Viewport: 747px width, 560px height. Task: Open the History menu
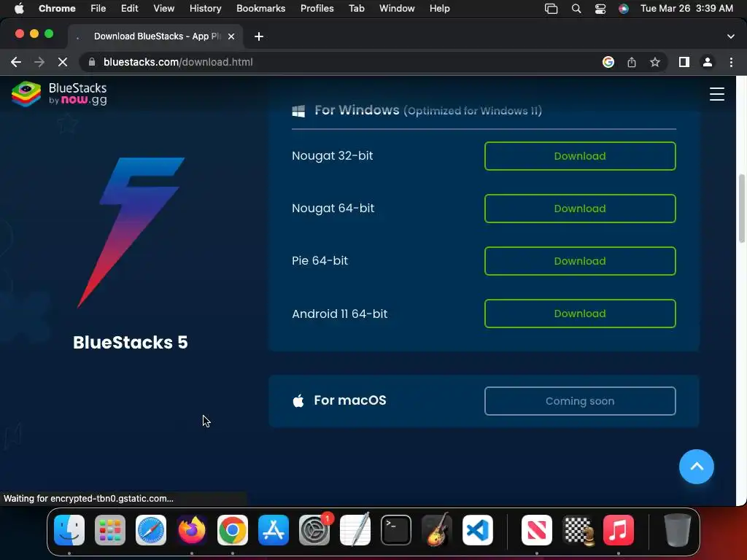tap(205, 8)
